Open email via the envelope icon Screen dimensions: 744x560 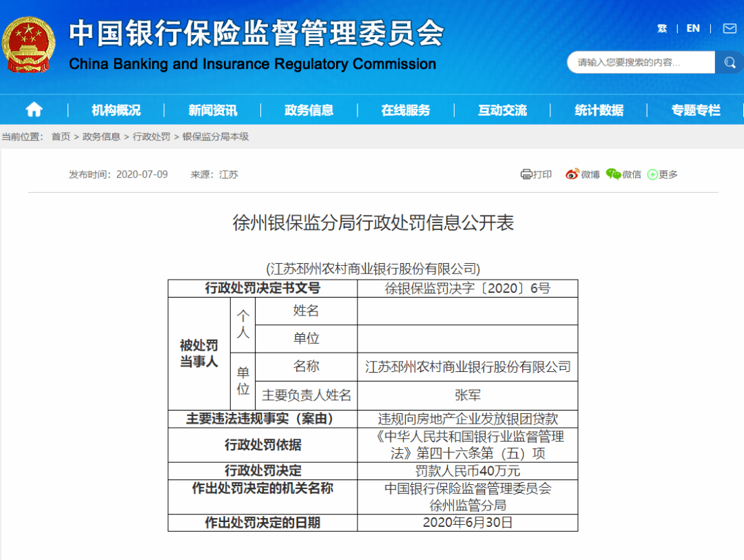point(730,28)
